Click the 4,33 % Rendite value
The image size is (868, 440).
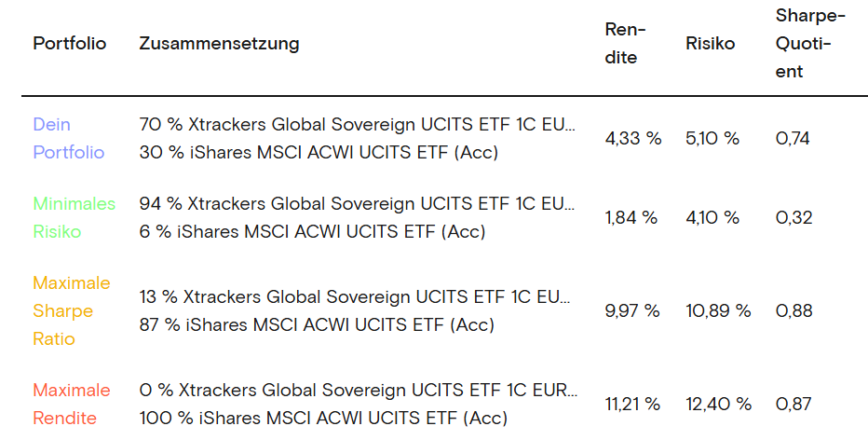[x=632, y=139]
